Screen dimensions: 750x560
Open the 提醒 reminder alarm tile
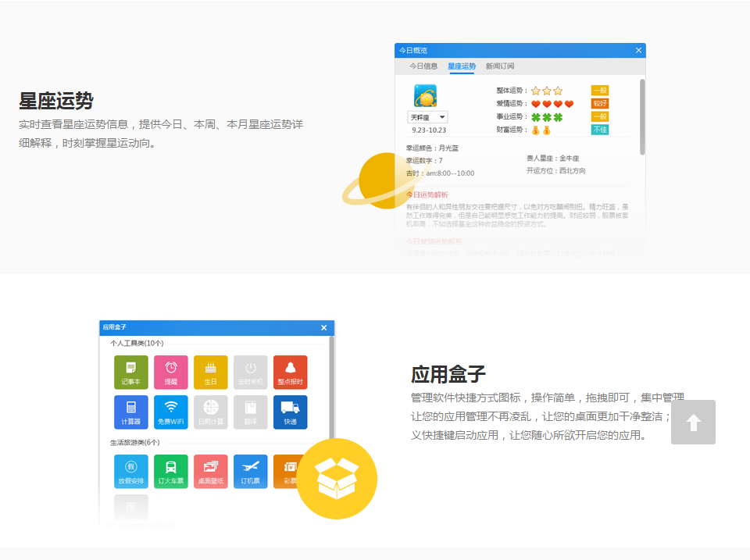(x=171, y=372)
